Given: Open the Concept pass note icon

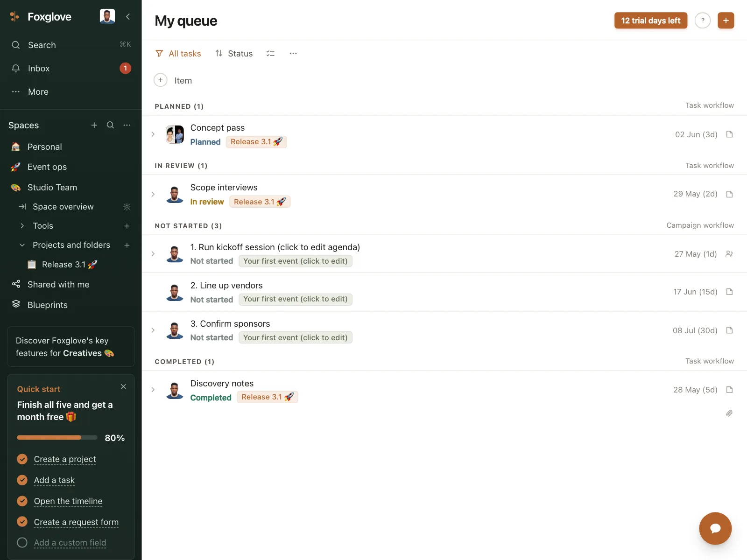Looking at the screenshot, I should pyautogui.click(x=730, y=134).
